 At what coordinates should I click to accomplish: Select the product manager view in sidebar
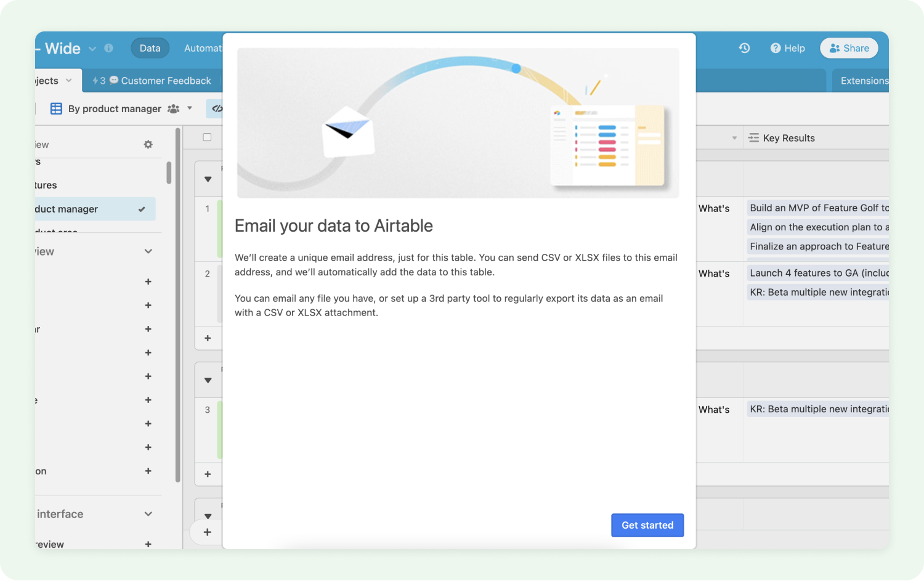click(95, 209)
